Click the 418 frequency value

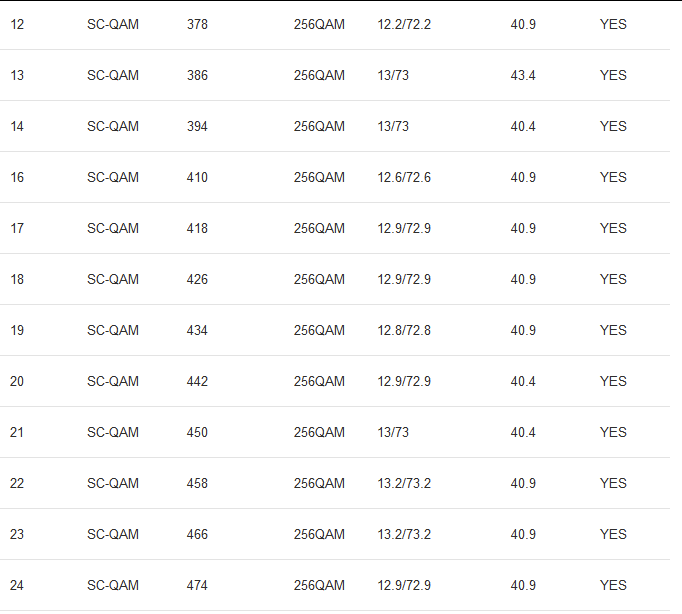tap(197, 228)
